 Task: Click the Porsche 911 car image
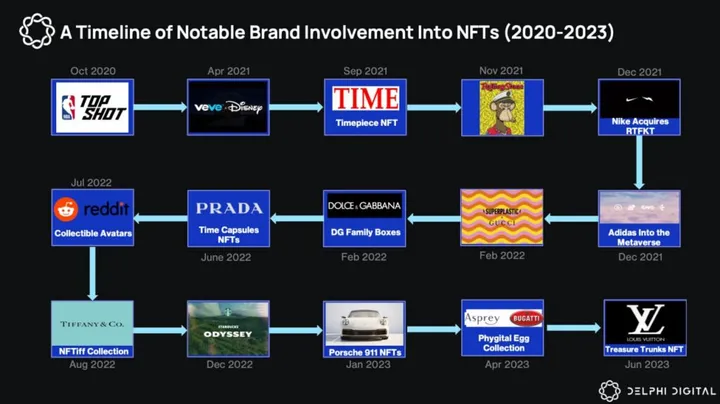[365, 323]
